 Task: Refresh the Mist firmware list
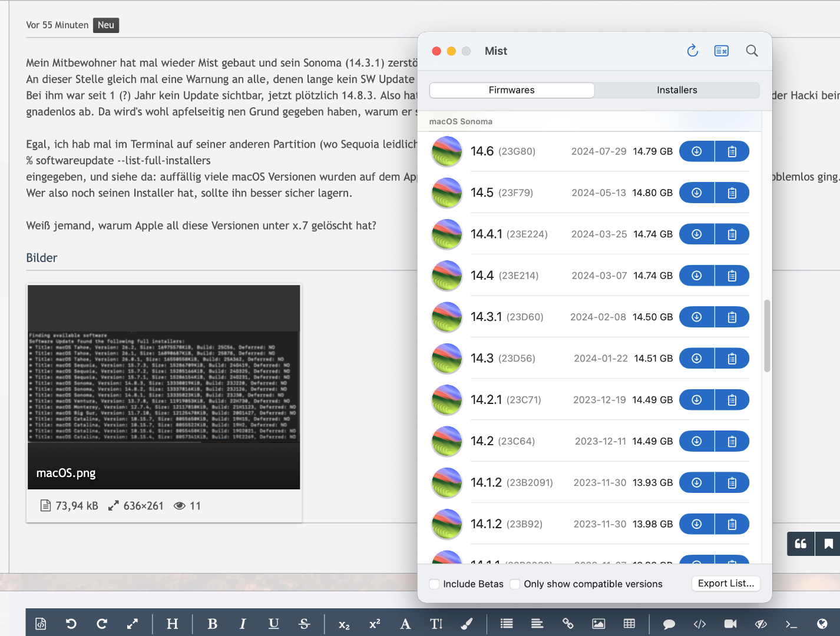point(693,51)
